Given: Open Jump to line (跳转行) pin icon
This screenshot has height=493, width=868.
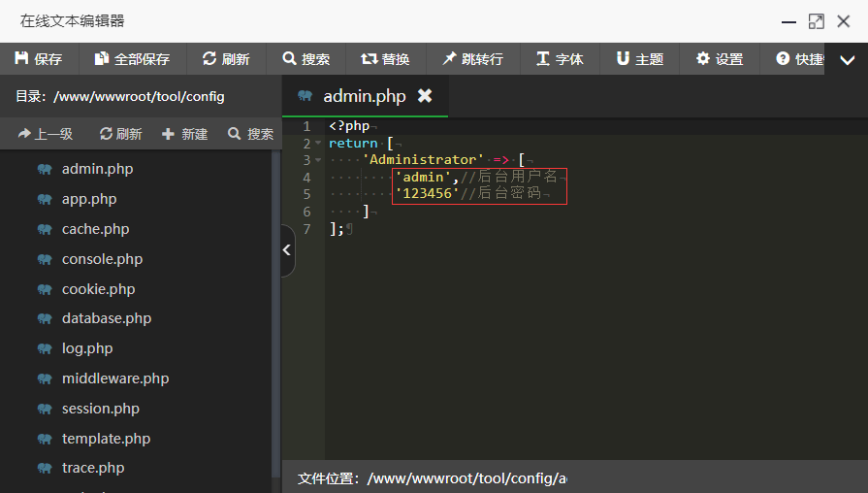Looking at the screenshot, I should click(449, 58).
